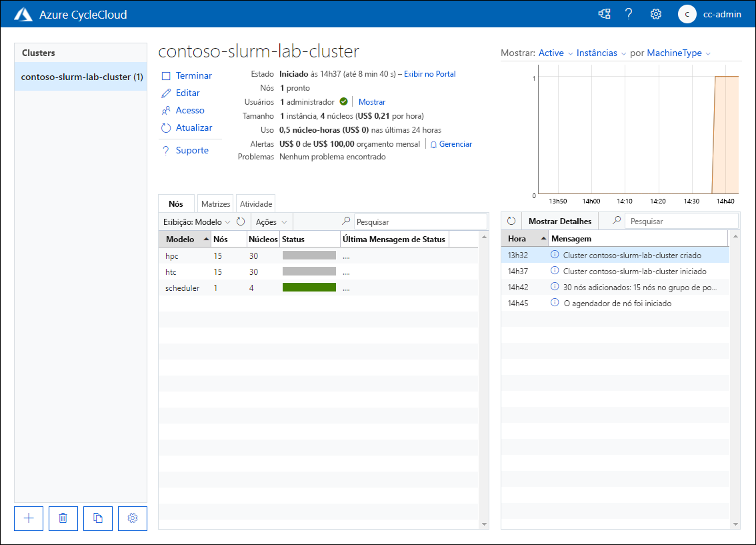
Task: Switch to the Matrizes tab
Action: (x=215, y=203)
